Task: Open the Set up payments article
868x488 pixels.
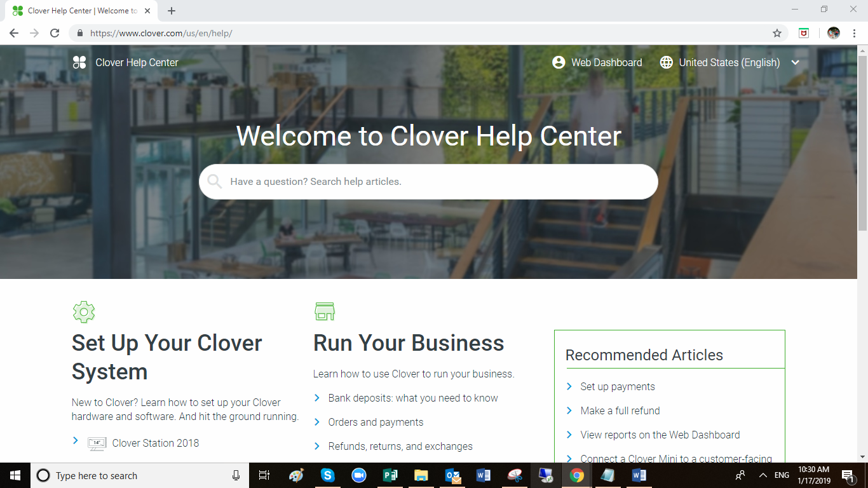Action: pos(617,386)
